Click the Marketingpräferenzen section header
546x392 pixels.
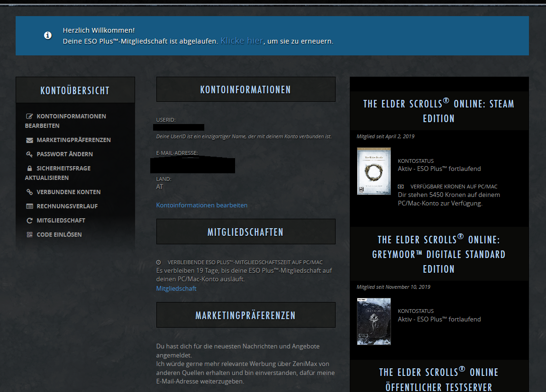point(246,315)
